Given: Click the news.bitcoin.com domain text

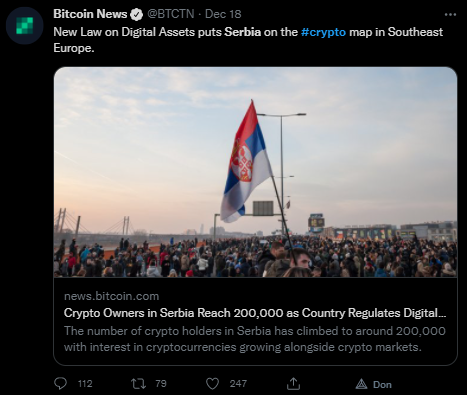Looking at the screenshot, I should 111,296.
